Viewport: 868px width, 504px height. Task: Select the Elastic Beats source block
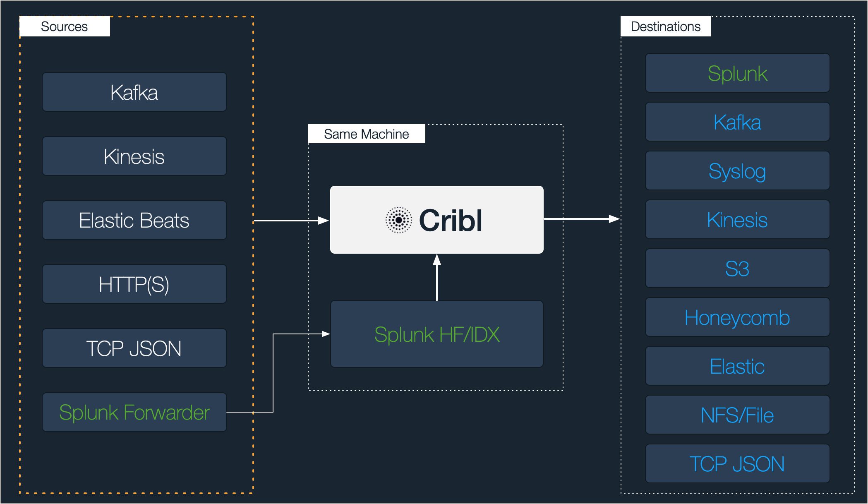click(134, 220)
